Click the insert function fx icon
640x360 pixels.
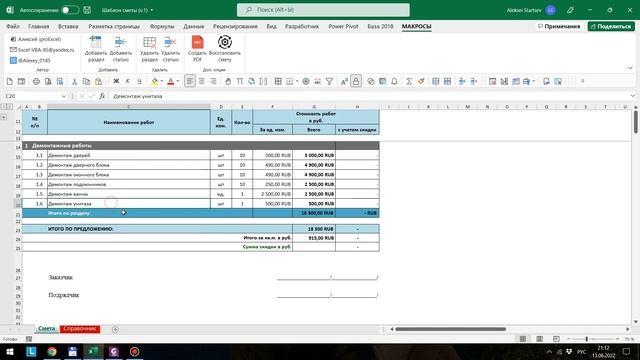(102, 96)
